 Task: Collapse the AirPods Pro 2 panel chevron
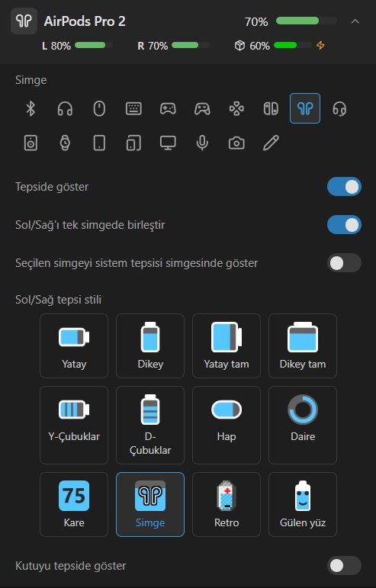click(x=355, y=21)
